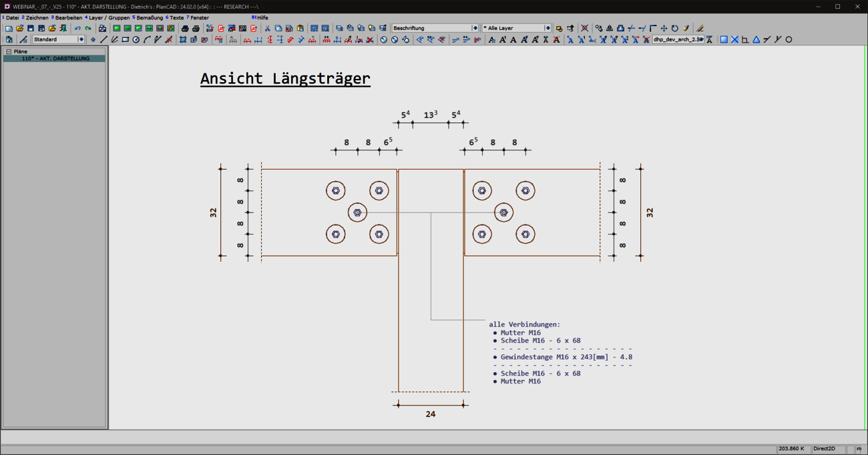Viewport: 868px width, 455px height.
Task: Click the right '32' dimension value
Action: pyautogui.click(x=650, y=212)
